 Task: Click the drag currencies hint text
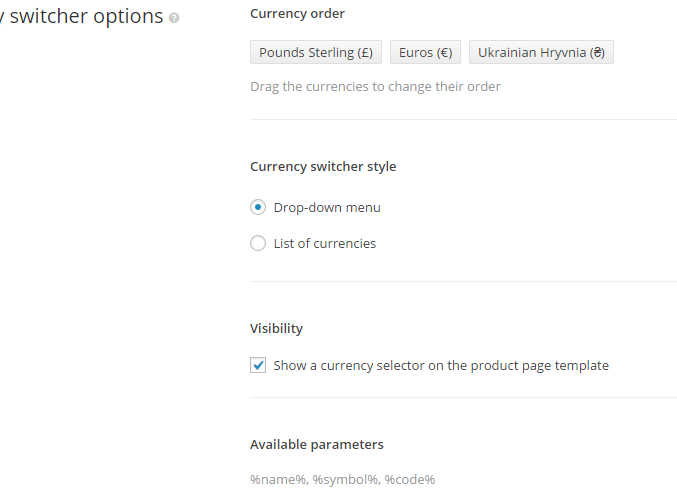[375, 86]
